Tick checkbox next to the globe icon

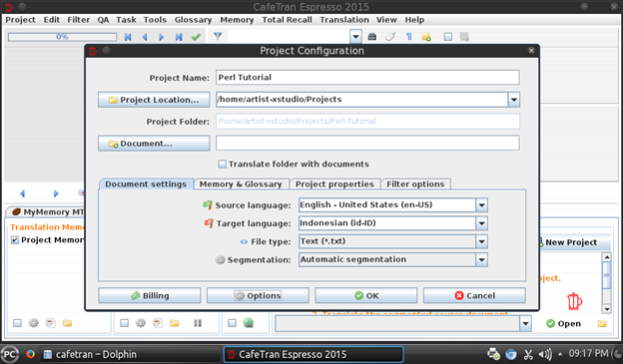coord(232,323)
